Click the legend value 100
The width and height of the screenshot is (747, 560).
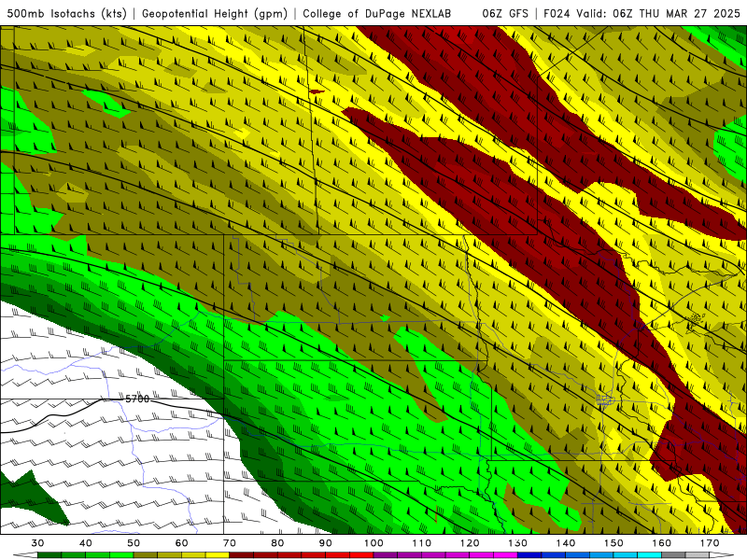(373, 543)
